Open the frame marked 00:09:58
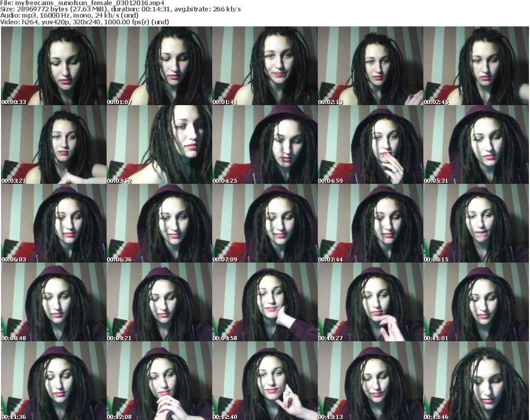 pos(265,302)
